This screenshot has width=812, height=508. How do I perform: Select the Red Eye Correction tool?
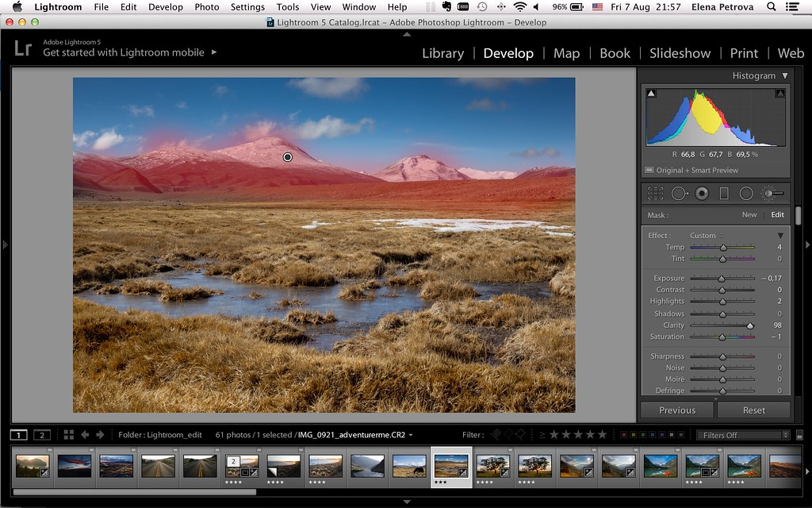(702, 193)
